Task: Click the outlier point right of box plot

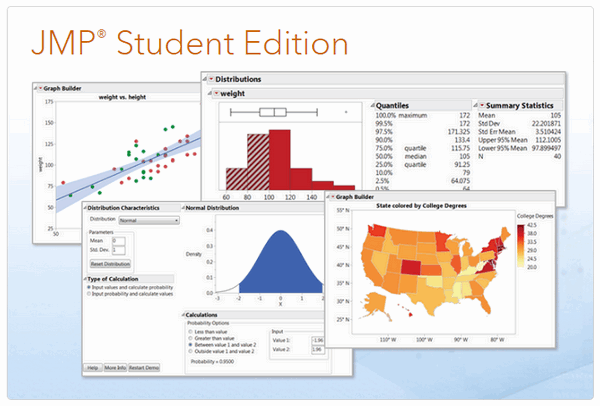Action: point(346,112)
